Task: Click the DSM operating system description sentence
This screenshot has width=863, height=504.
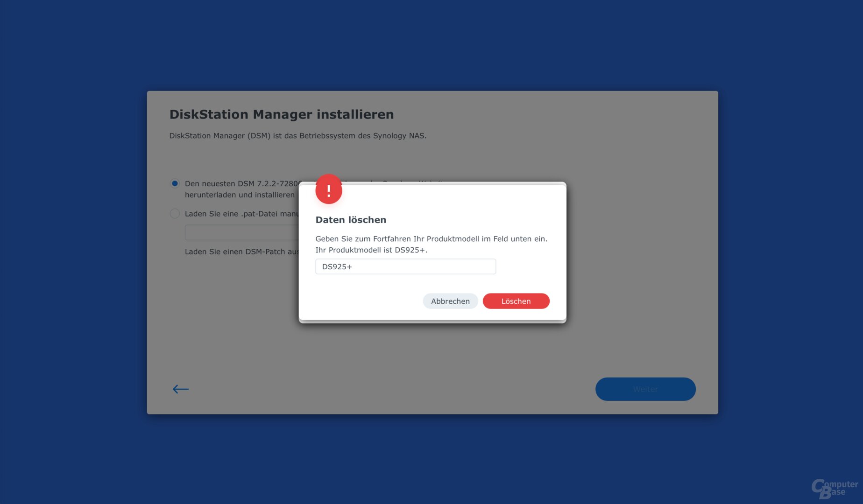Action: (x=298, y=136)
